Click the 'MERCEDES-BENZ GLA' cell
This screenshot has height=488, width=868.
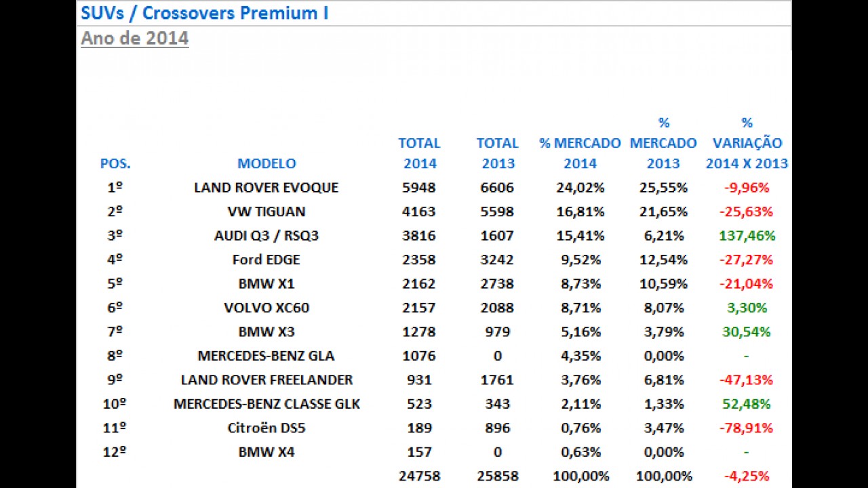[266, 356]
